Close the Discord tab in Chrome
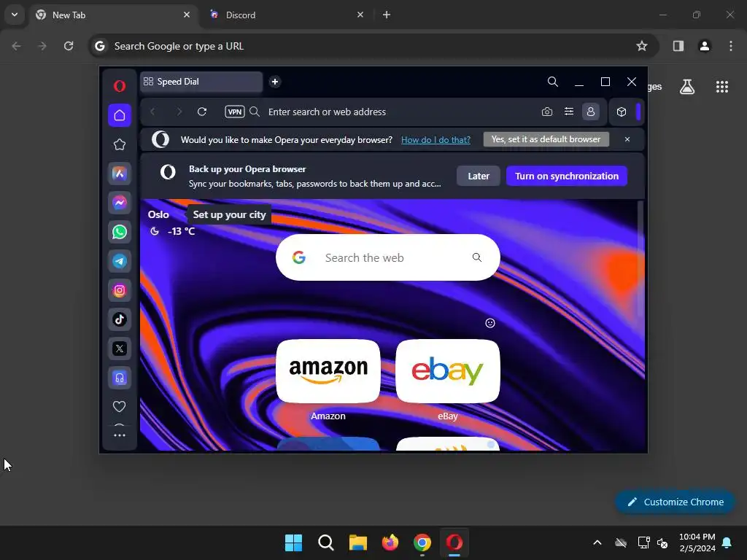Viewport: 747px width, 560px height. point(360,15)
